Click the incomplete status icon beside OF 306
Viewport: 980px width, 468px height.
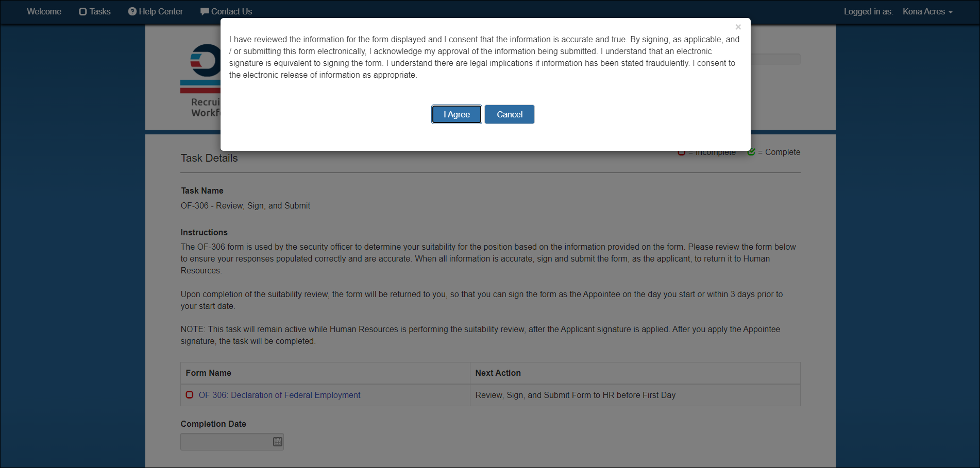[x=190, y=394]
